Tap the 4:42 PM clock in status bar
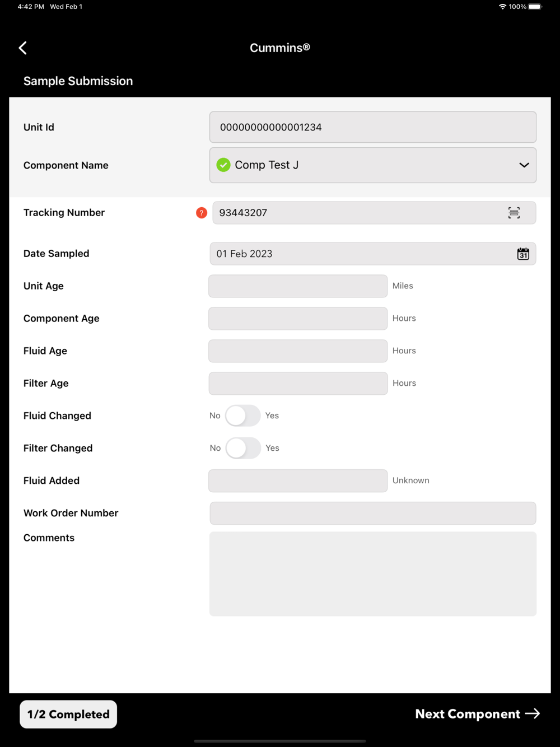This screenshot has height=747, width=560. (x=31, y=7)
